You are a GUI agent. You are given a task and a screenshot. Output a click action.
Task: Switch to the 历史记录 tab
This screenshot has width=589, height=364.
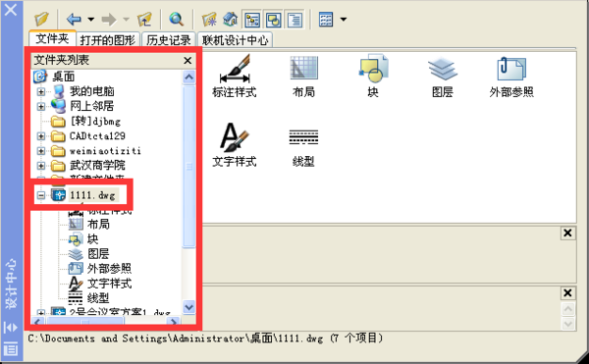coord(168,40)
